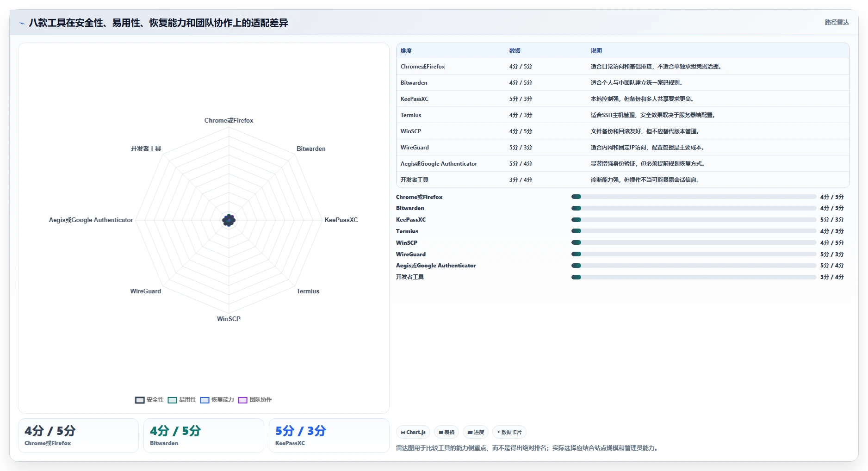Click the 说明 column header
This screenshot has height=471, width=868.
coord(596,51)
